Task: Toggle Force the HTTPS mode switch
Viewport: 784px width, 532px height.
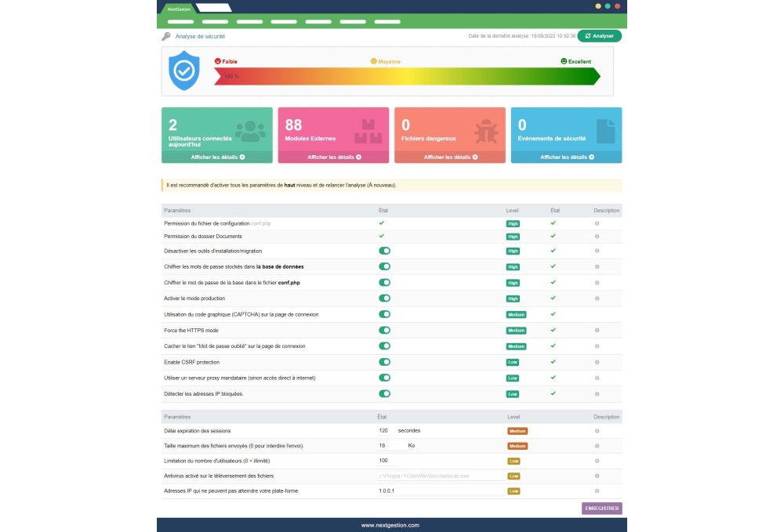Action: (384, 330)
